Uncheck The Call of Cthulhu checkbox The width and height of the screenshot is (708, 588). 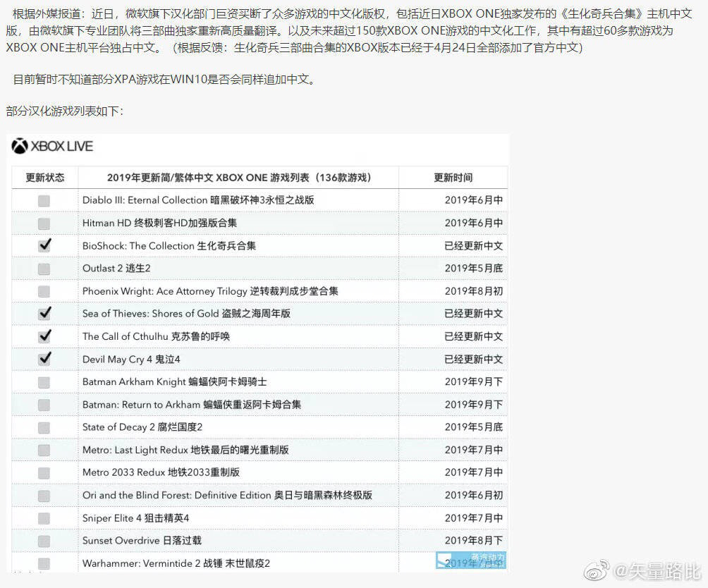(x=44, y=336)
